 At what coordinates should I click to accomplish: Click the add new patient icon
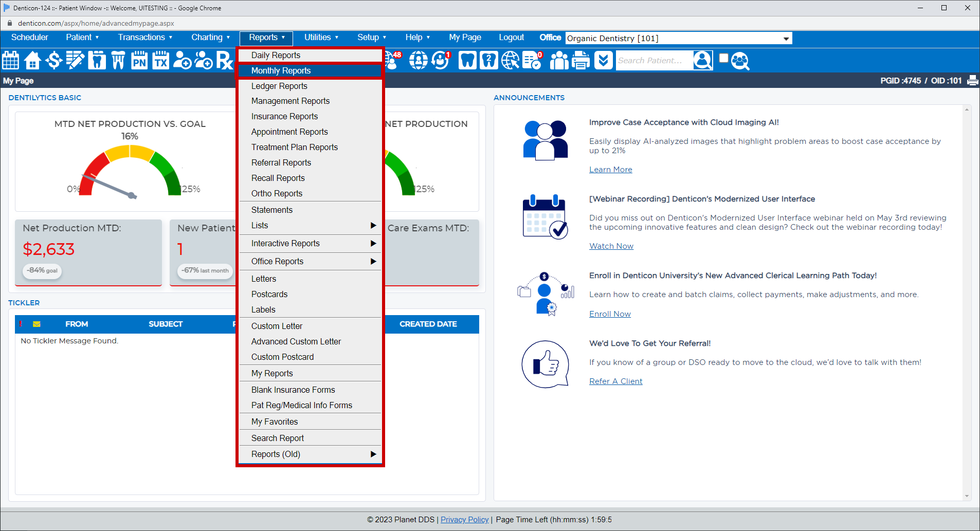click(x=182, y=60)
